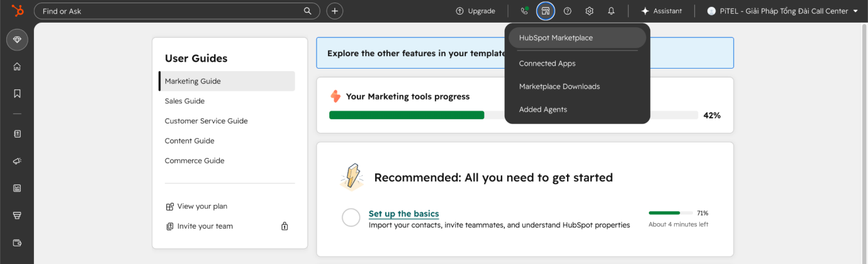The width and height of the screenshot is (868, 264).
Task: Open View your plan link
Action: point(202,206)
